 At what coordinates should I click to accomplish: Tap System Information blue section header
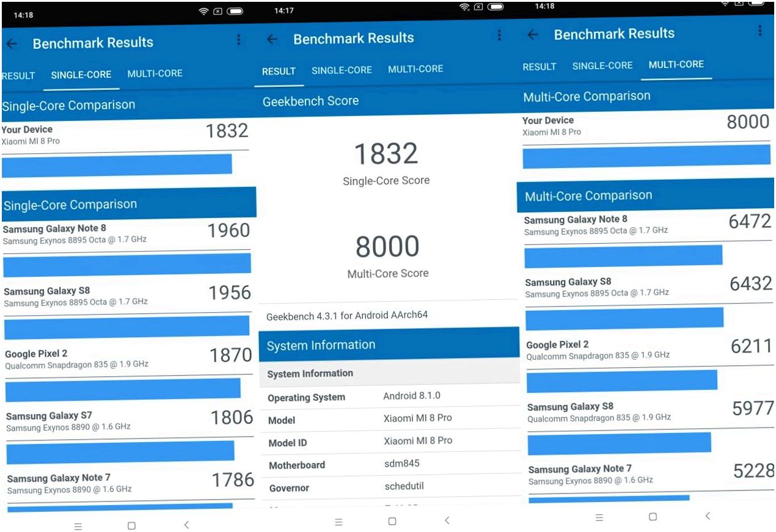[389, 344]
